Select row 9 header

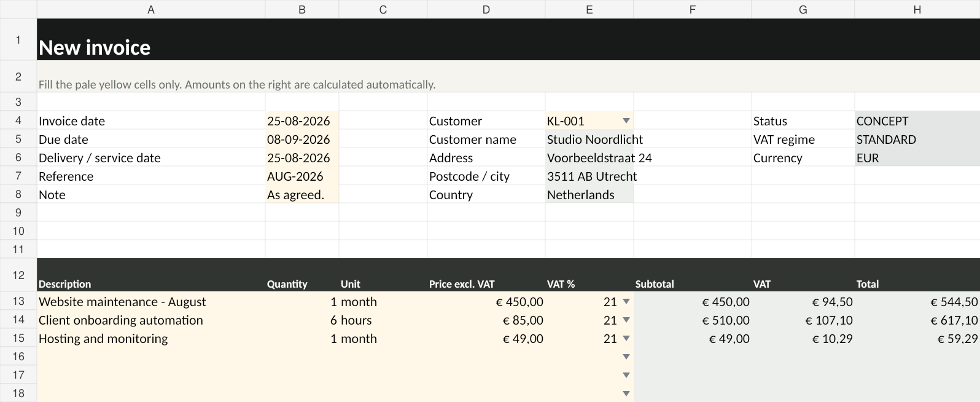tap(18, 213)
